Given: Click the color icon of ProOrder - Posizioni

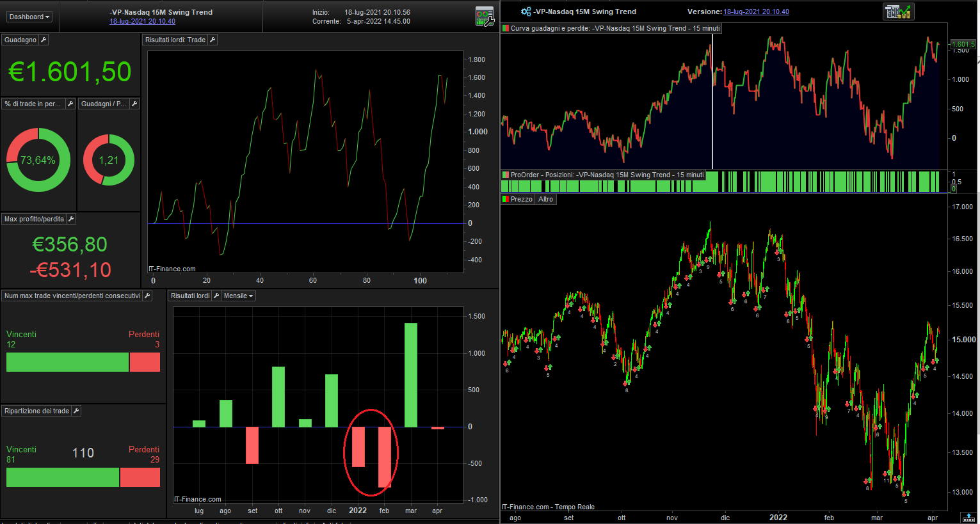Looking at the screenshot, I should click(x=506, y=175).
